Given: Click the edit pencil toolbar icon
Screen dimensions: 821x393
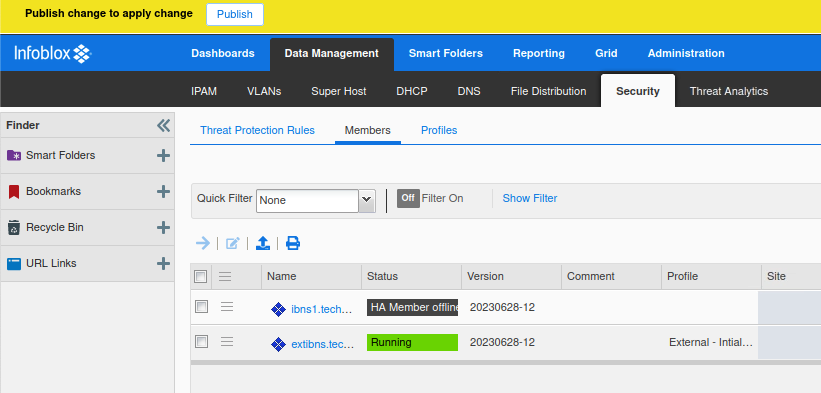Looking at the screenshot, I should click(x=232, y=243).
